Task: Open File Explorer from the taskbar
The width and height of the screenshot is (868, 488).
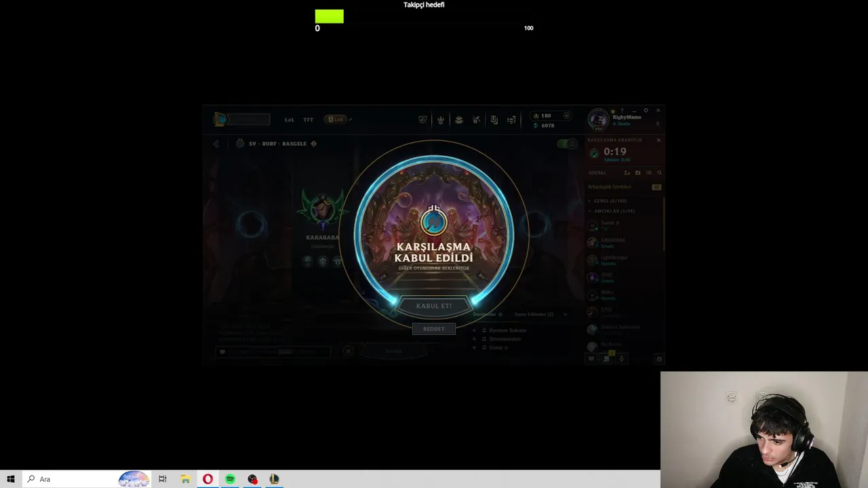Action: pyautogui.click(x=185, y=479)
